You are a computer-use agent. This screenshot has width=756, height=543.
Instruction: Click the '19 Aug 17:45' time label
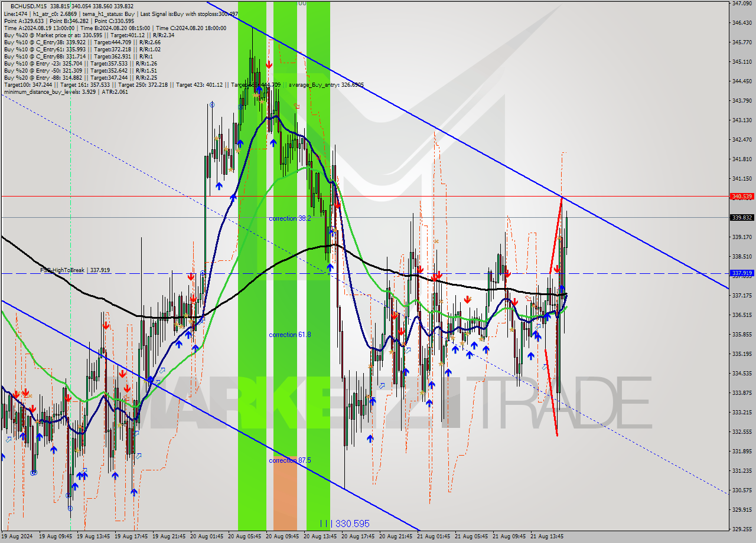coord(131,537)
